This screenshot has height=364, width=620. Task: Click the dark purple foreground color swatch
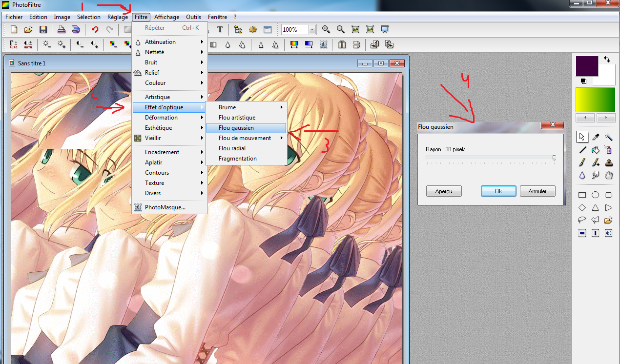tap(587, 66)
